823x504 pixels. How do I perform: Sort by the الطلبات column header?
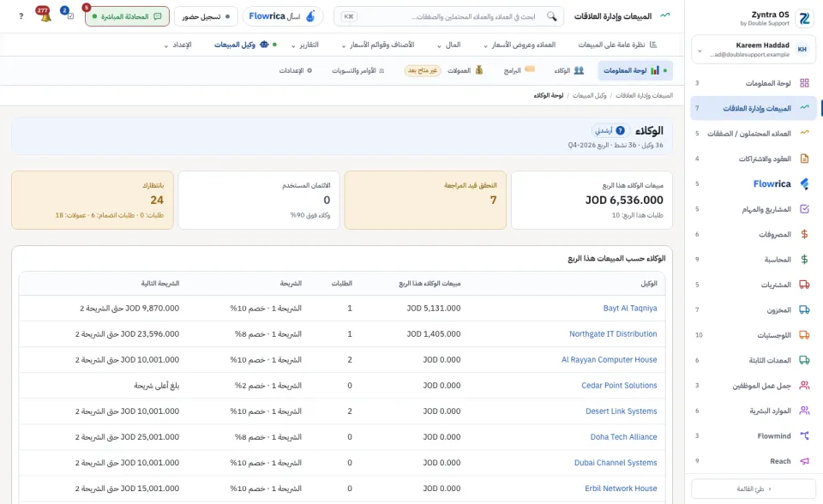[x=342, y=284]
